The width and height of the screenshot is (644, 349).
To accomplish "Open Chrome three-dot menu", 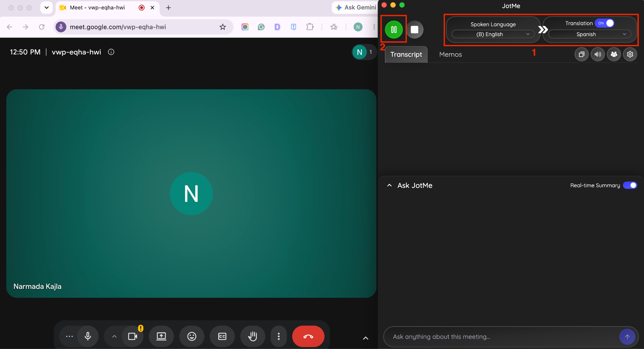I will coord(374,27).
